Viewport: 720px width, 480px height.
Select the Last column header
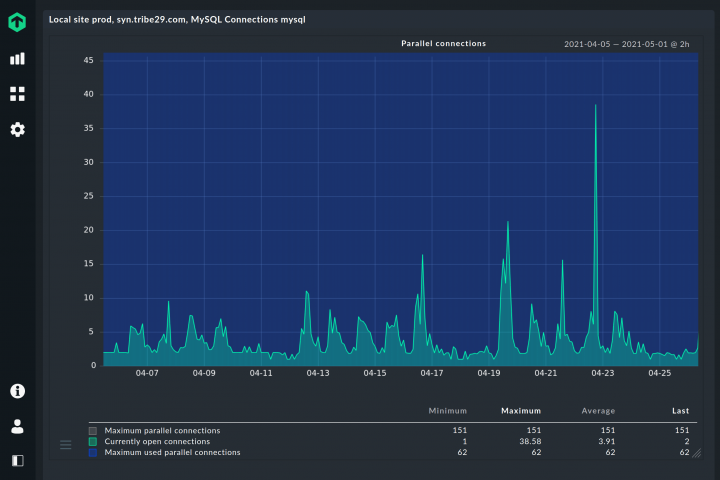pos(680,411)
